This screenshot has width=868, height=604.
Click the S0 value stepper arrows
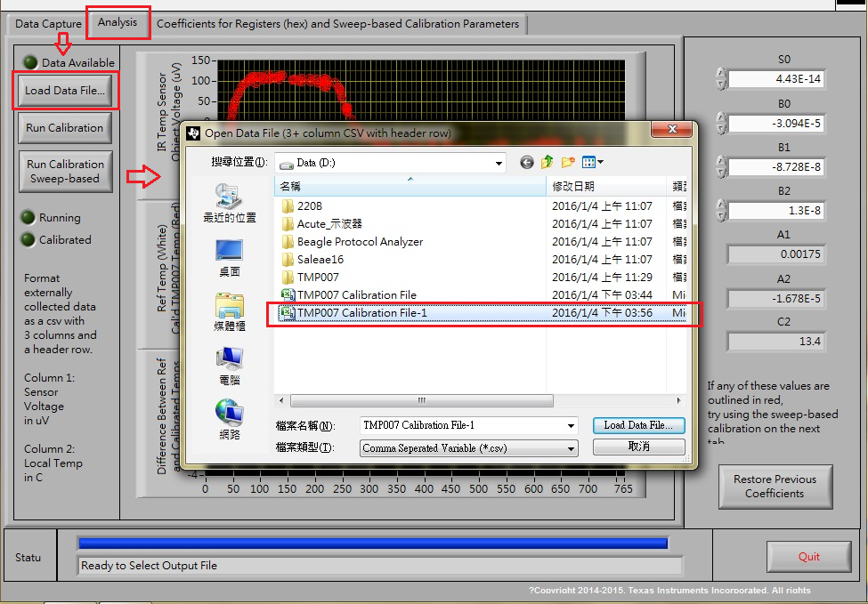pos(721,78)
